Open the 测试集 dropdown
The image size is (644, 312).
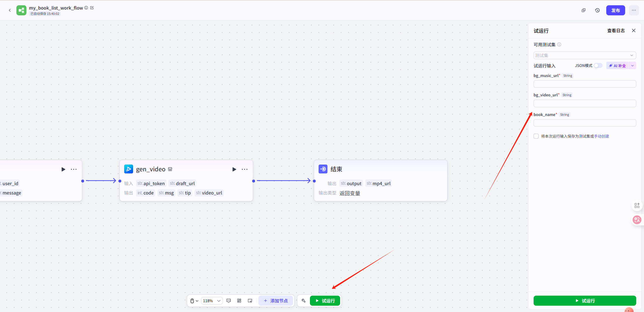[584, 55]
